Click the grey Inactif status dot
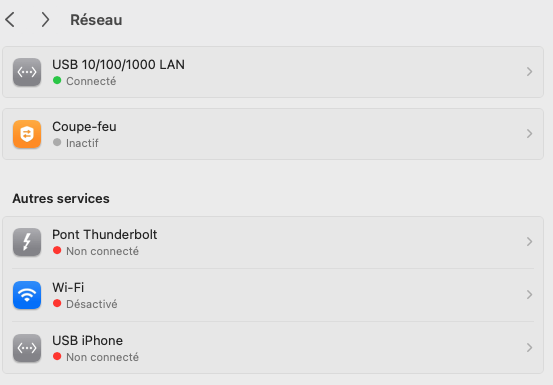 tap(57, 142)
